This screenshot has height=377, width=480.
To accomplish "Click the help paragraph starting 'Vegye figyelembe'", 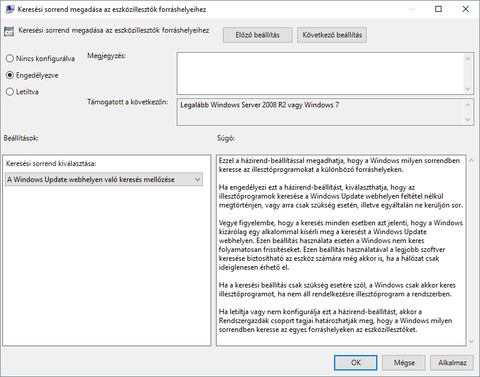I will 341,245.
